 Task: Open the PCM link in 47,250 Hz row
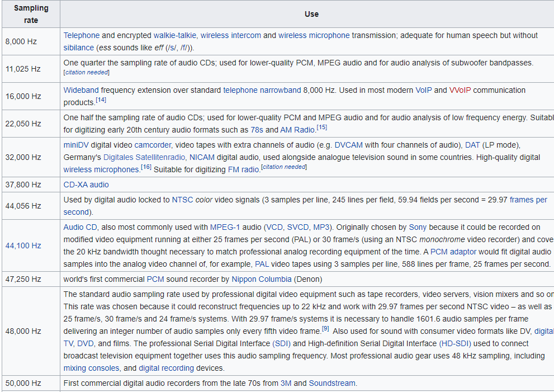coord(155,279)
